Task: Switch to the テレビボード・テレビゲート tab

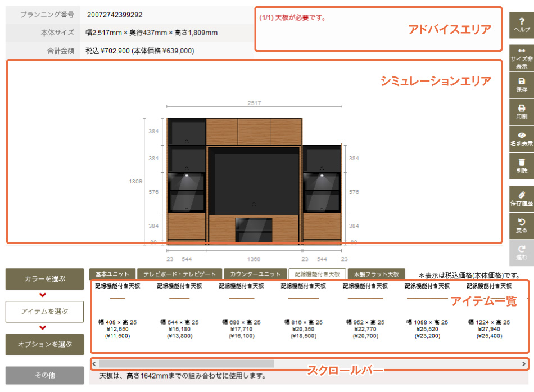Action: click(x=179, y=274)
